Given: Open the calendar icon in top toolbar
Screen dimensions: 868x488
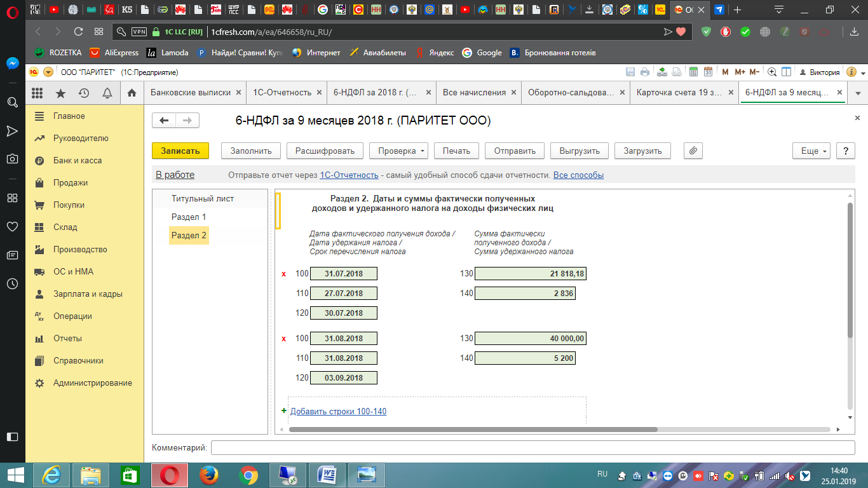Looking at the screenshot, I should tap(707, 72).
